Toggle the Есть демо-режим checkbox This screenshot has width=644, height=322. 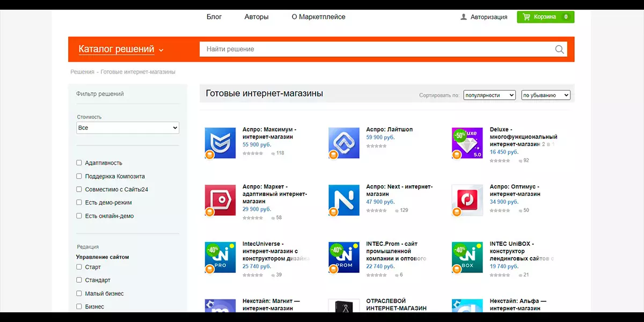tap(79, 203)
